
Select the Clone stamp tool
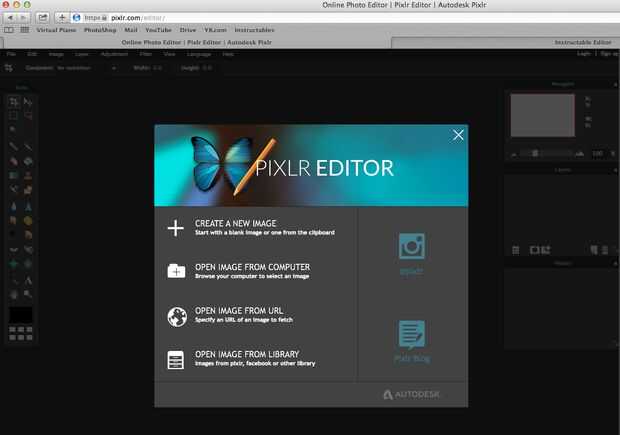(x=28, y=175)
